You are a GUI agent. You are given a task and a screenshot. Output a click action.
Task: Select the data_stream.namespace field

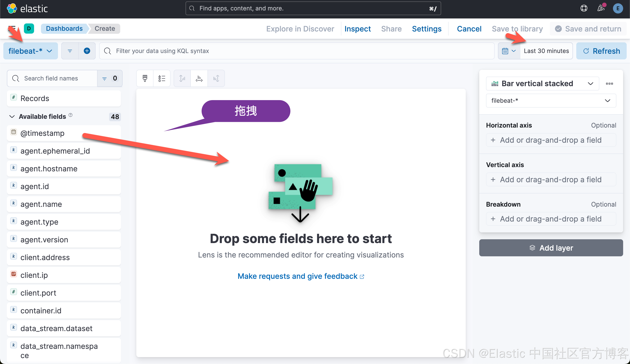pos(64,351)
